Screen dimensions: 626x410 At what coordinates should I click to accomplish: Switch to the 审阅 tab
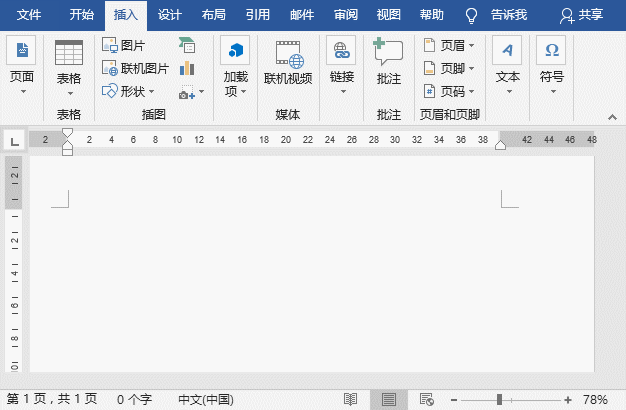tap(346, 15)
